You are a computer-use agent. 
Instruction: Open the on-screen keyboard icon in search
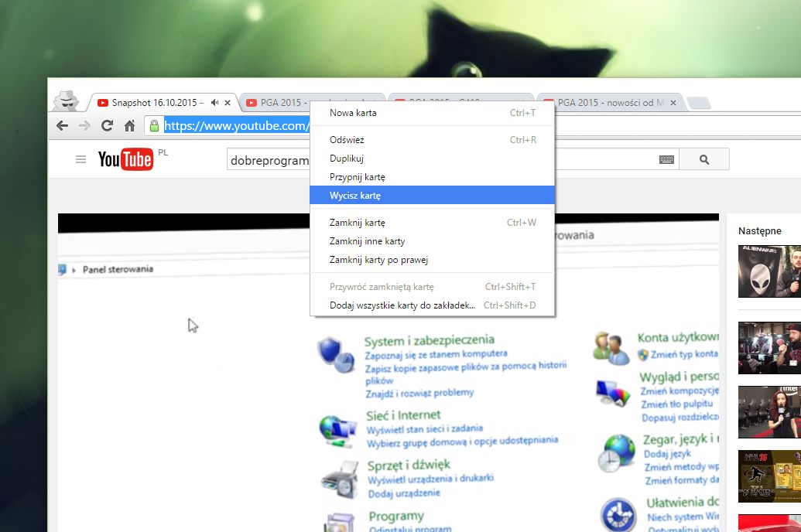point(666,160)
